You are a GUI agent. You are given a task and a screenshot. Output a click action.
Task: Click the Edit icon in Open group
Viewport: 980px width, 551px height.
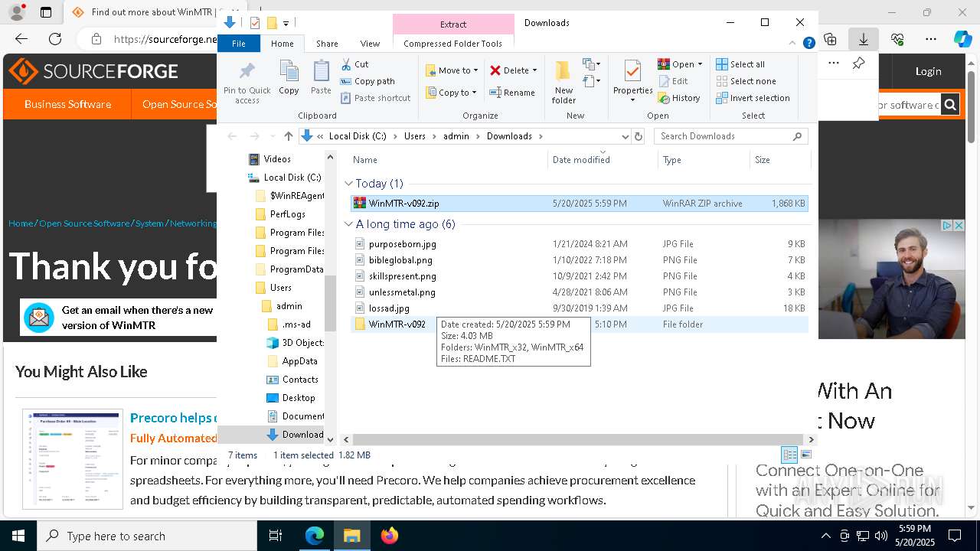pyautogui.click(x=663, y=81)
